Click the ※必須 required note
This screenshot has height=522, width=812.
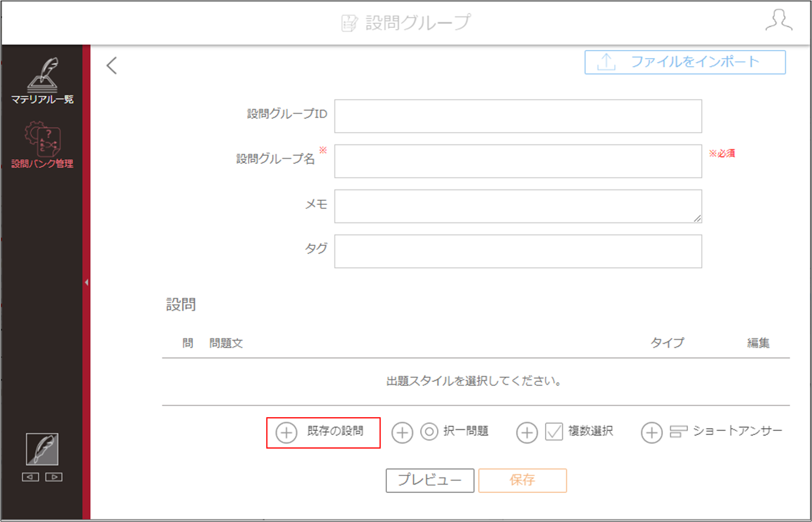click(722, 153)
